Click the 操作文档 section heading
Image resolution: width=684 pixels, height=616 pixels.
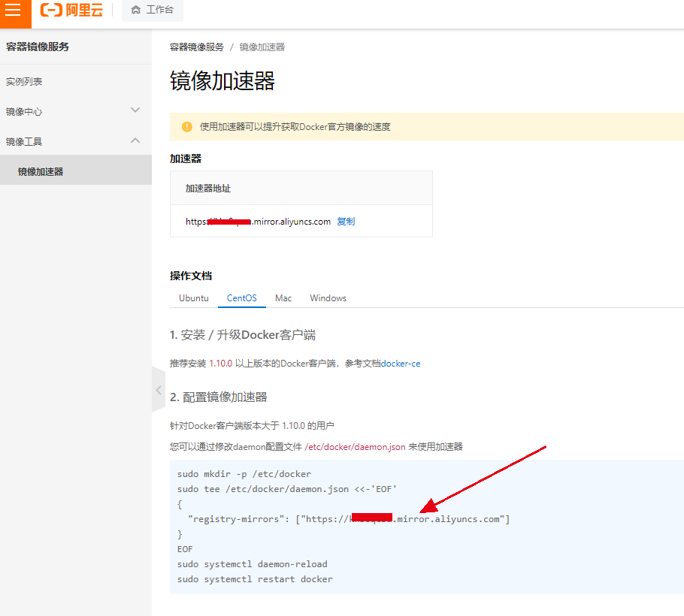(x=191, y=276)
